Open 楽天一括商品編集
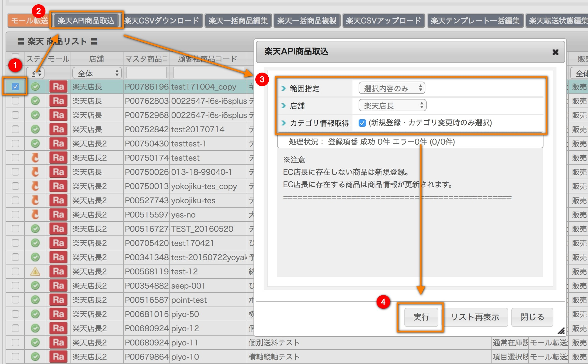 pos(238,21)
